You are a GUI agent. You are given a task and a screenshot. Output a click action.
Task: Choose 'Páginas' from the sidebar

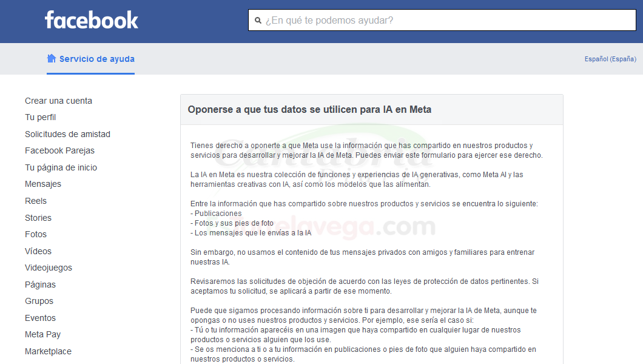[40, 285]
